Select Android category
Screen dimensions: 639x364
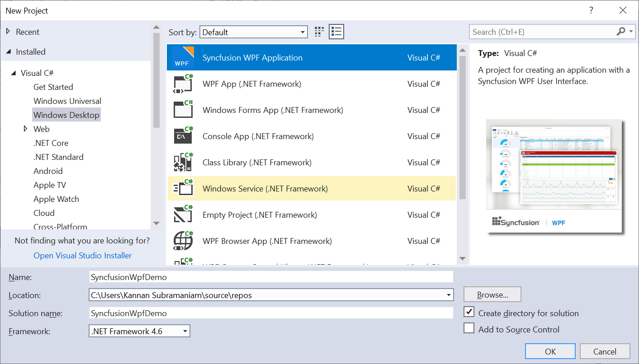click(x=48, y=171)
